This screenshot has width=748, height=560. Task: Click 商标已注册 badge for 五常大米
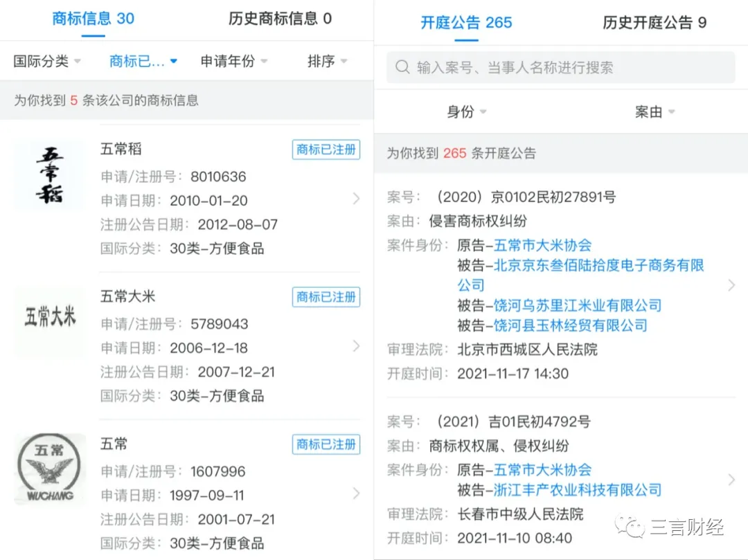[326, 297]
